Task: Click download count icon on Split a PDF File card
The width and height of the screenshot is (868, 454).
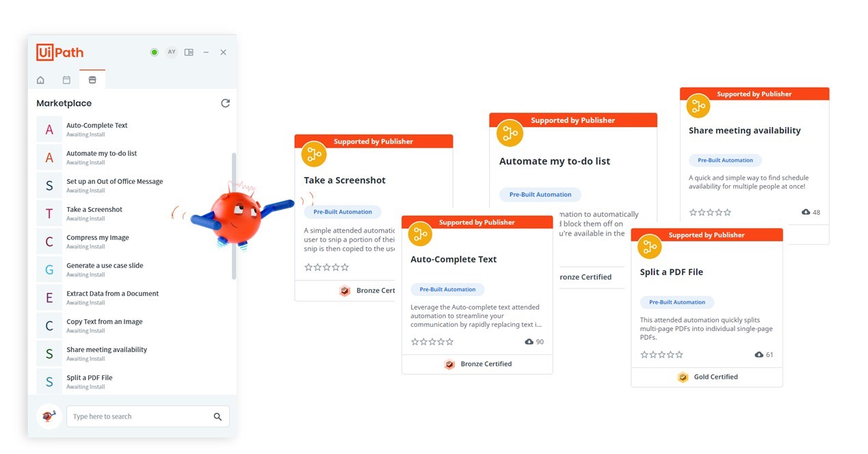Action: (x=759, y=355)
